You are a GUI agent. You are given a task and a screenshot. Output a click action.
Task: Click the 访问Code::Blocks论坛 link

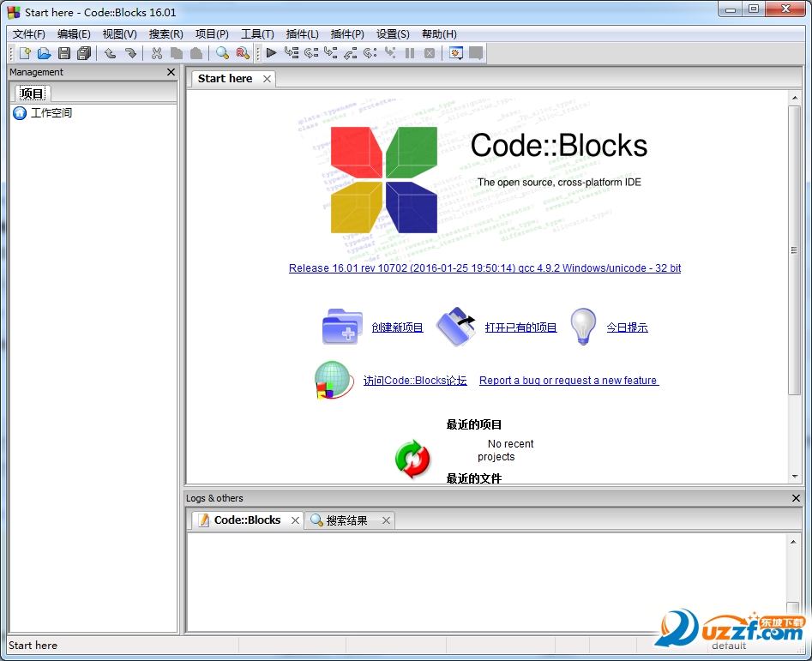(415, 381)
